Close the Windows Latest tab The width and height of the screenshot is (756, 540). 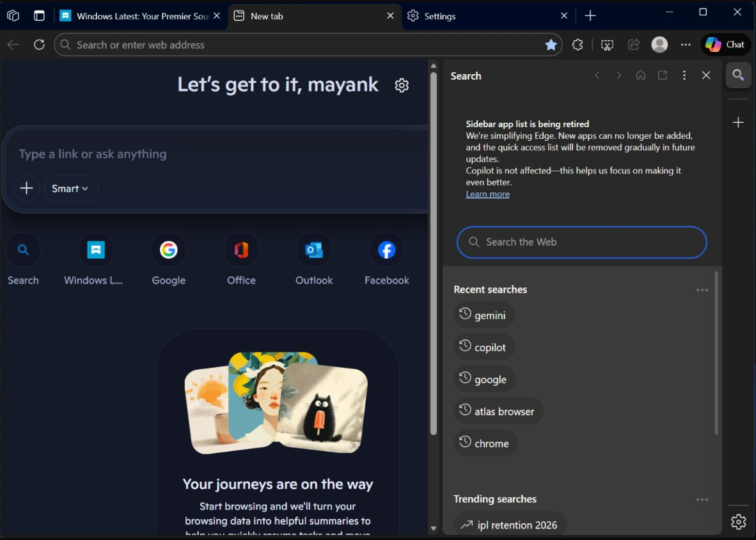tap(217, 16)
